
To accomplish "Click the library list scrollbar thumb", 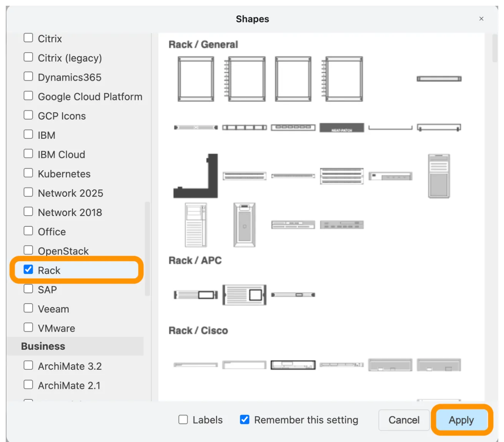I will tap(147, 249).
